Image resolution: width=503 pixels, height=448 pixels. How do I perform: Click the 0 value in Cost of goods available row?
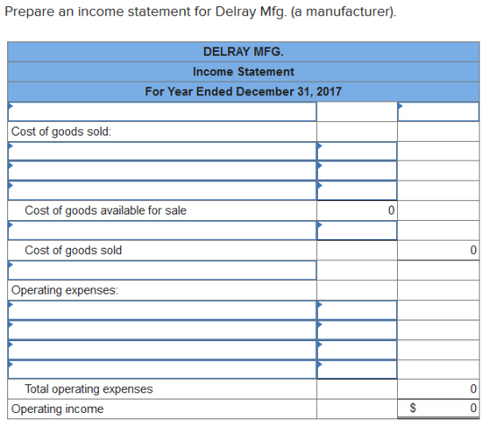pyautogui.click(x=391, y=210)
